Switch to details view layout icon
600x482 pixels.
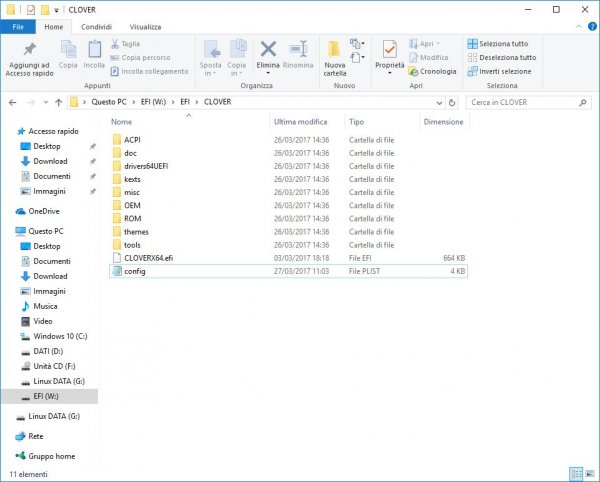tap(576, 474)
